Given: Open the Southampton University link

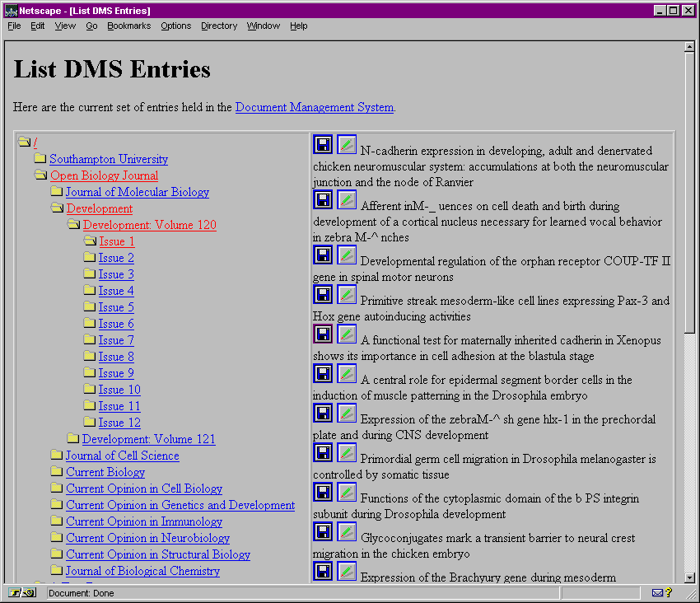Looking at the screenshot, I should click(108, 159).
